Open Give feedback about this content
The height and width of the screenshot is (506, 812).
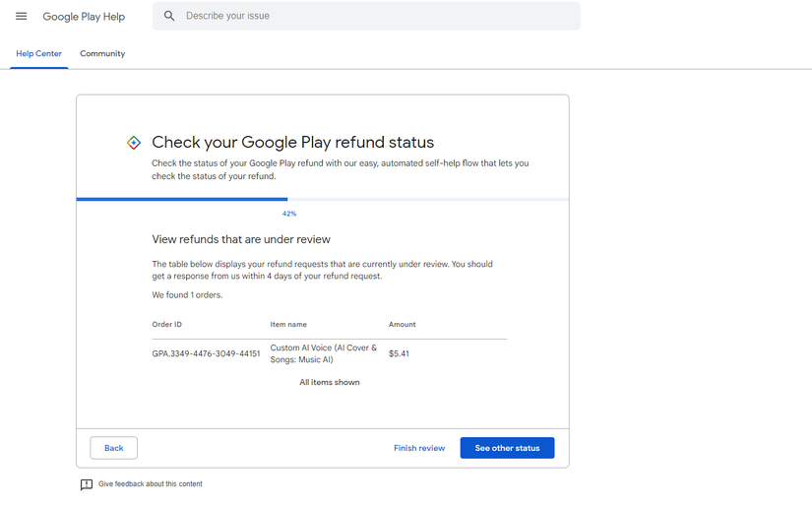point(151,484)
